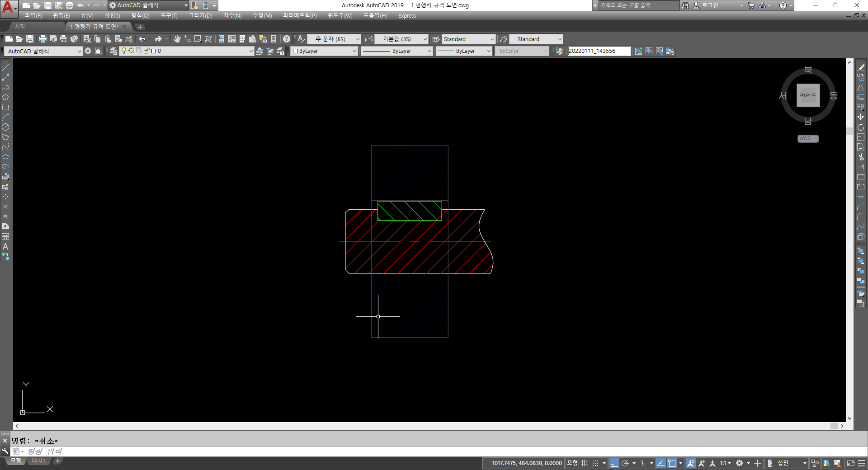The height and width of the screenshot is (470, 868).
Task: Switch to the 배치1 layout tab
Action: pos(39,461)
